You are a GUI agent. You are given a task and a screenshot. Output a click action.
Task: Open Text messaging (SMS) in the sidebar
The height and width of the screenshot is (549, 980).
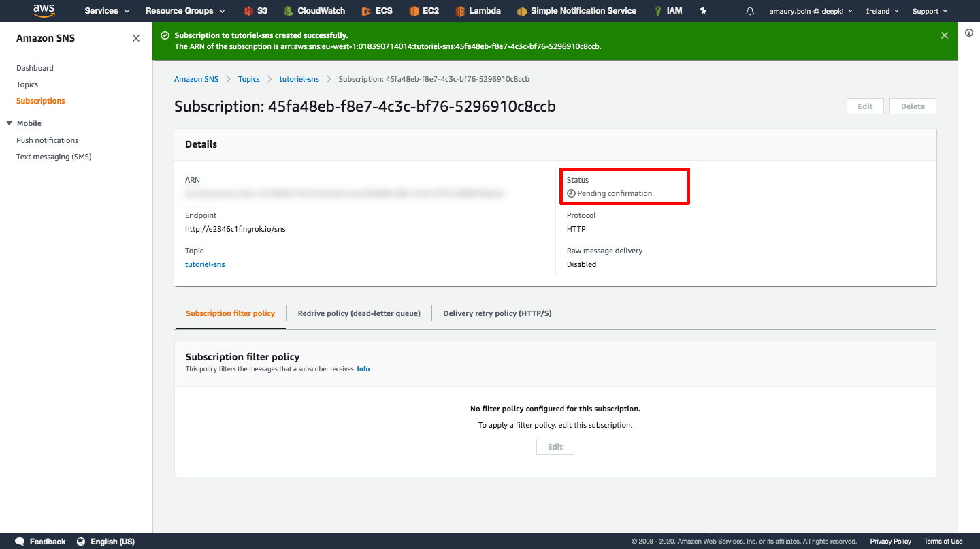click(x=54, y=157)
